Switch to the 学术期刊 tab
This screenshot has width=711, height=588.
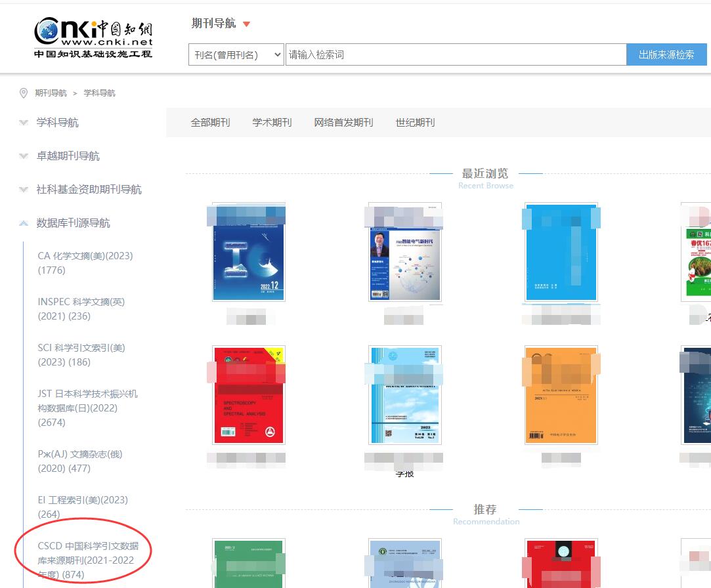[272, 123]
